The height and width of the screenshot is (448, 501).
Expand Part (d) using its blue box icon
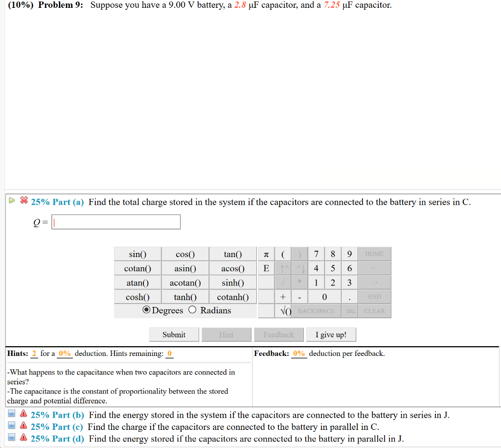tap(12, 437)
